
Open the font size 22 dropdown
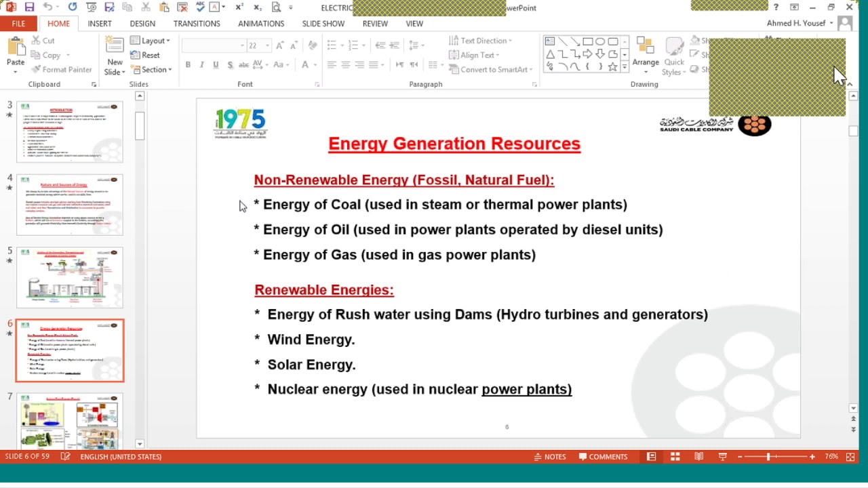(x=268, y=45)
